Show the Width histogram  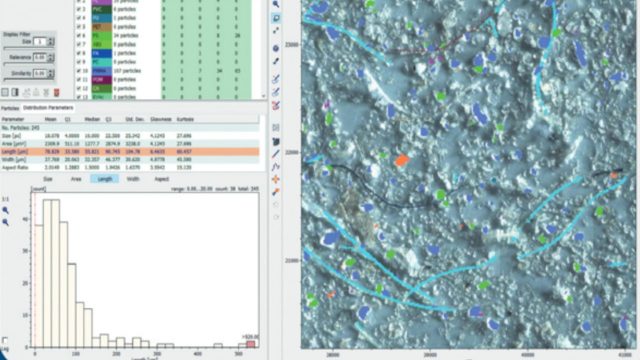click(133, 179)
